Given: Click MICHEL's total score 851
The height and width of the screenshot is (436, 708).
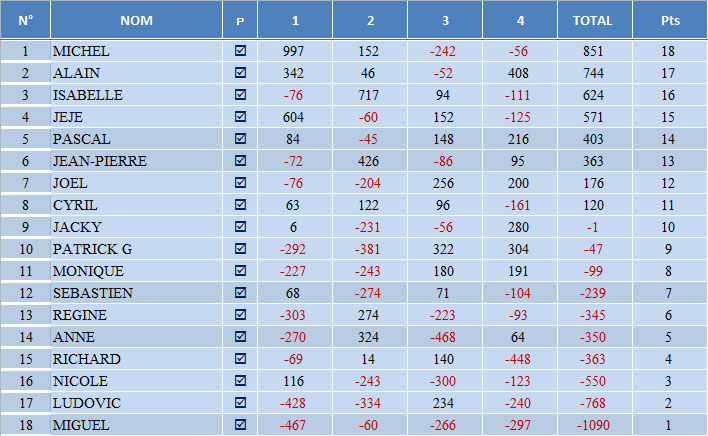Looking at the screenshot, I should click(594, 51).
